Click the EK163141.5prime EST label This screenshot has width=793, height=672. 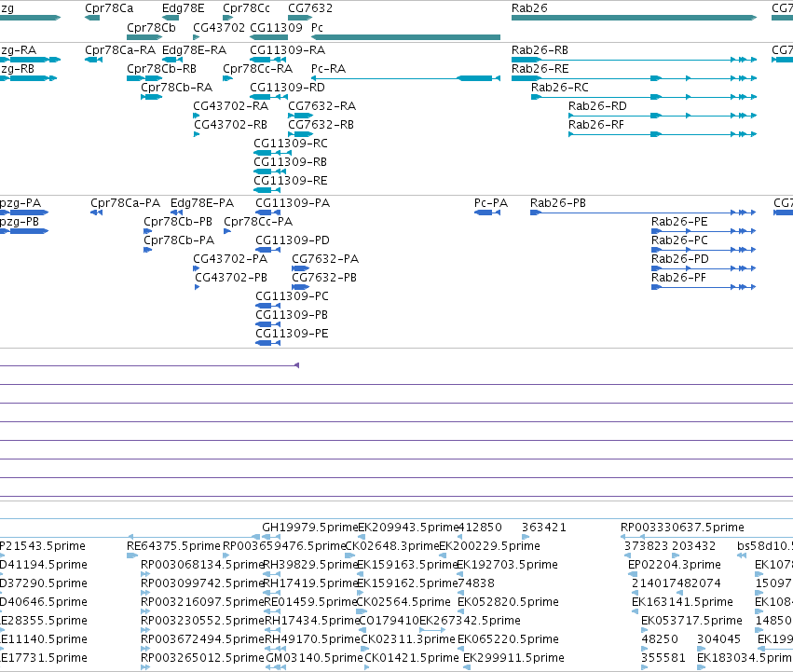point(682,602)
